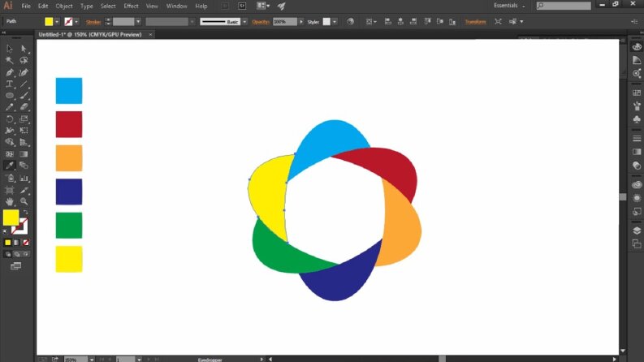Close the Untitled-1 document tab

(150, 34)
